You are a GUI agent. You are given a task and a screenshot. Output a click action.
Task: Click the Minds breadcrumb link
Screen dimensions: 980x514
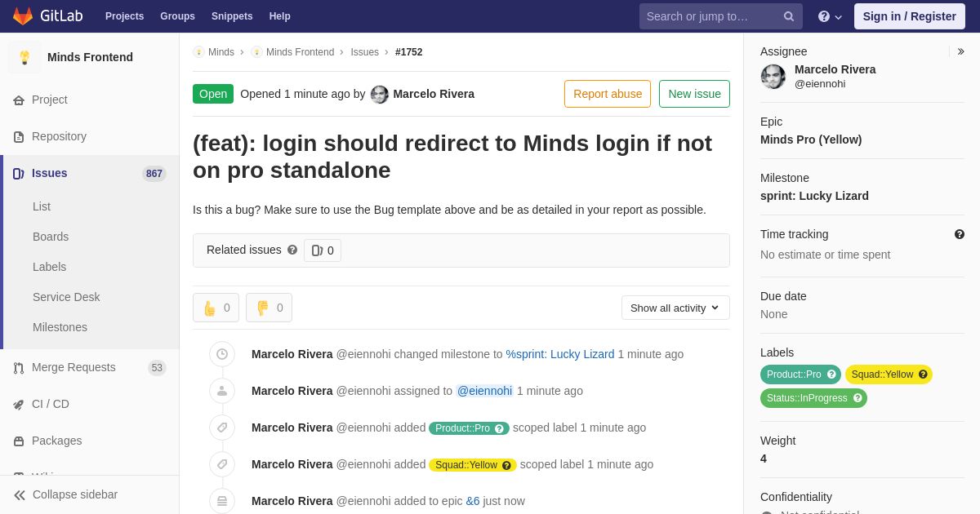click(221, 52)
